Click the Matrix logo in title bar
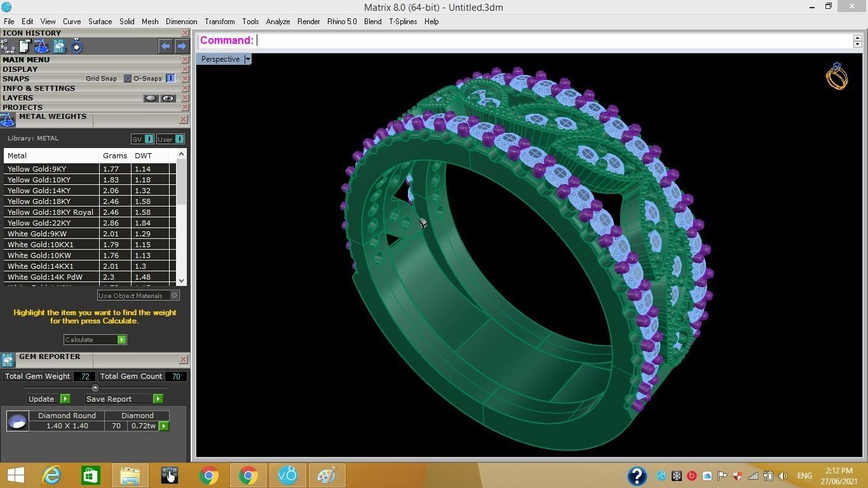Viewport: 868px width, 488px height. (x=6, y=7)
